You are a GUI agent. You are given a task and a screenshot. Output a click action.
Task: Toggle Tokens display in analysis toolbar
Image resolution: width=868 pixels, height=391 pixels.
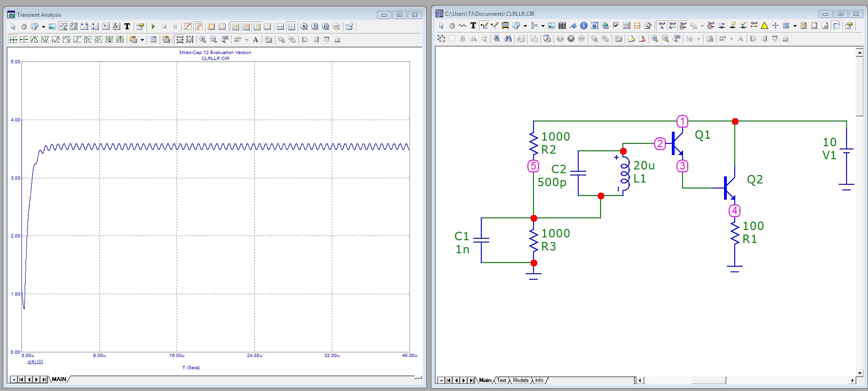tap(198, 27)
